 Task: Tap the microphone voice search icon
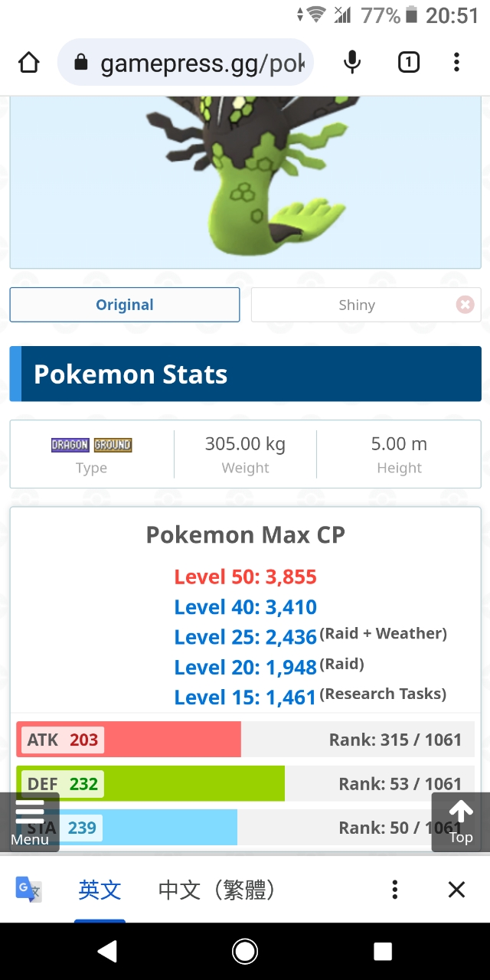click(352, 62)
